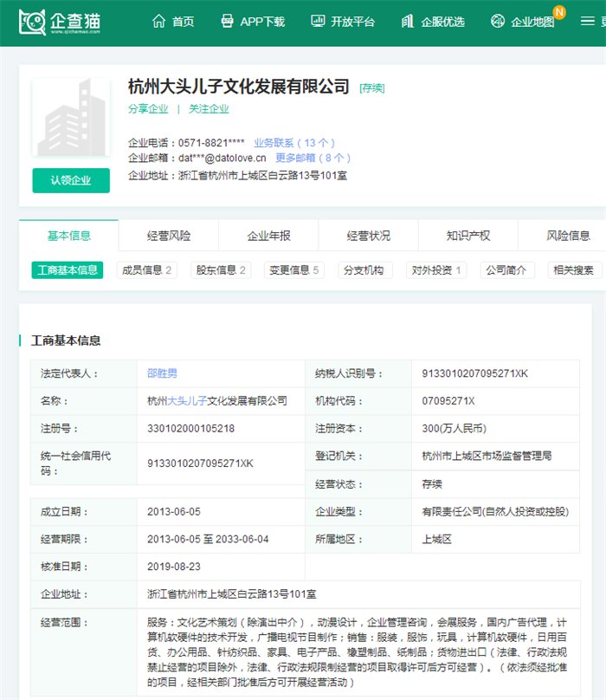The image size is (606, 700).
Task: Select the 对外投资 sub-tab
Action: pyautogui.click(x=435, y=270)
